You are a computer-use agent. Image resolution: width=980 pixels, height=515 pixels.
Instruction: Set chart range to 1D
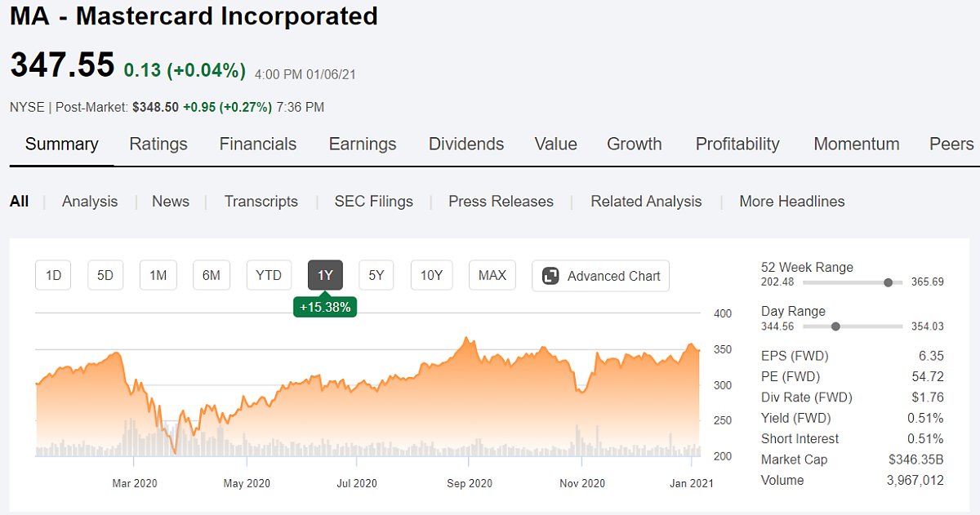point(53,276)
